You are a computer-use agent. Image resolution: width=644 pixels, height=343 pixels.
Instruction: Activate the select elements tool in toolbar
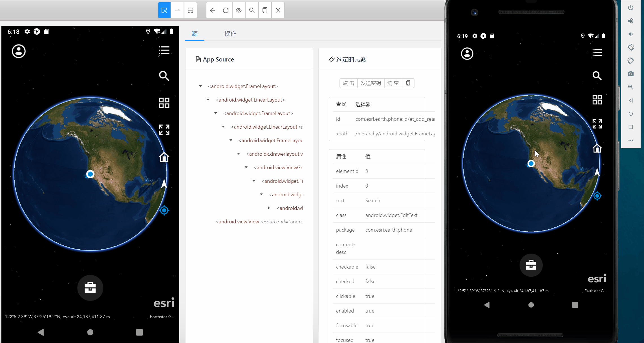[164, 10]
